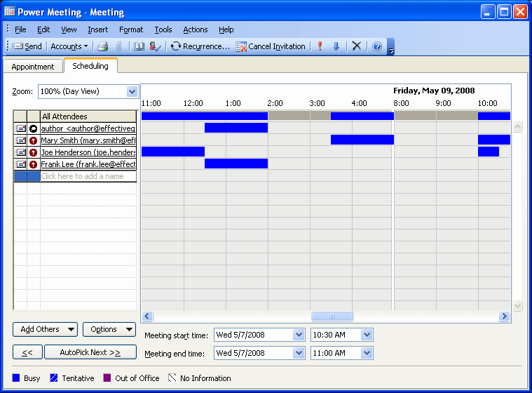
Task: Open the Actions menu
Action: pyautogui.click(x=196, y=30)
